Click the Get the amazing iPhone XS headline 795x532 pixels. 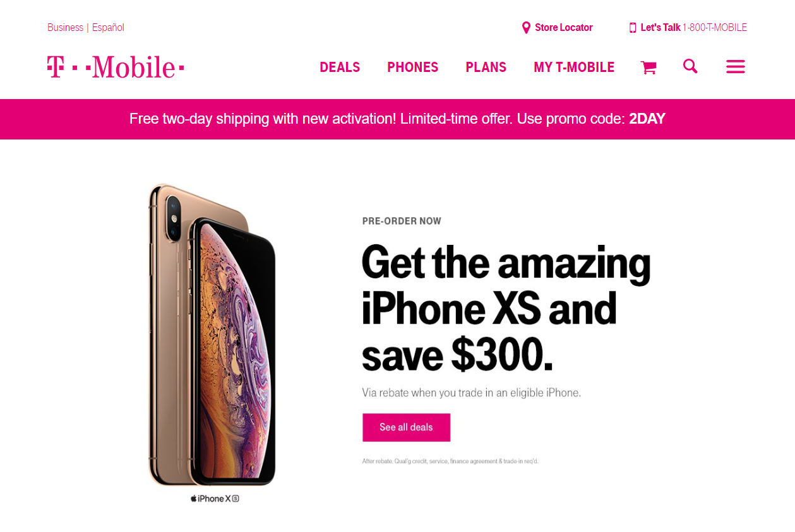pos(506,309)
